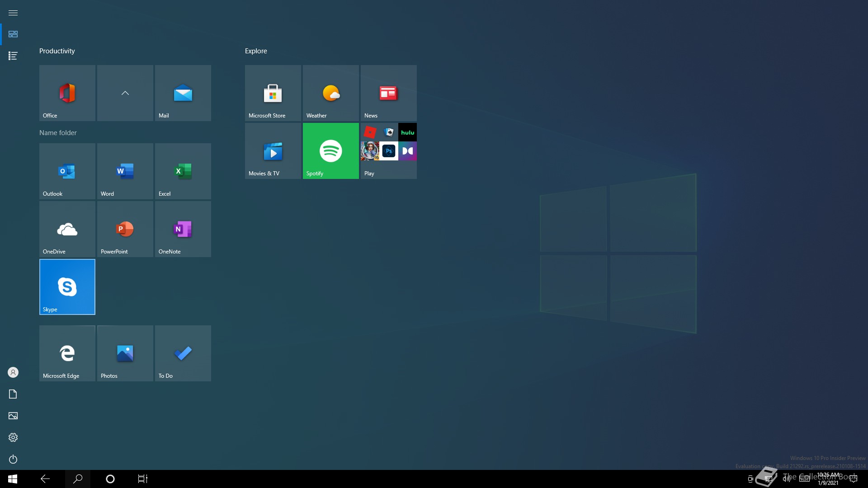Launch Microsoft Edge tile
Viewport: 868px width, 488px height.
pyautogui.click(x=67, y=353)
